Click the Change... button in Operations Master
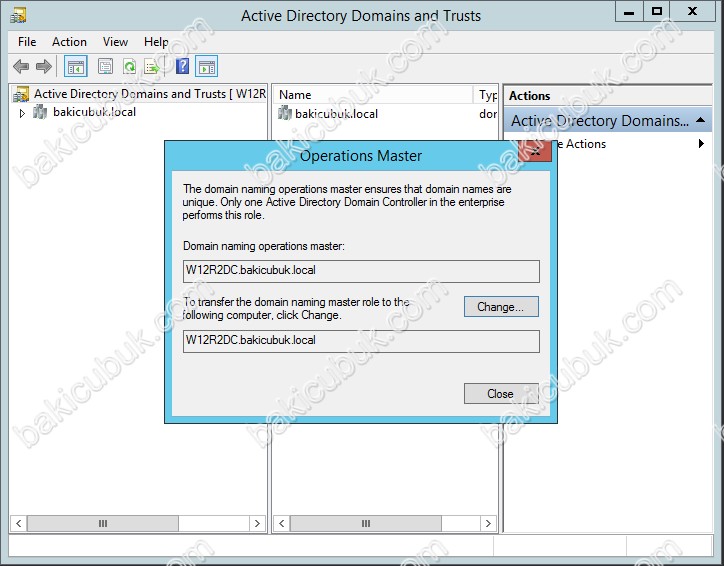 click(x=501, y=307)
